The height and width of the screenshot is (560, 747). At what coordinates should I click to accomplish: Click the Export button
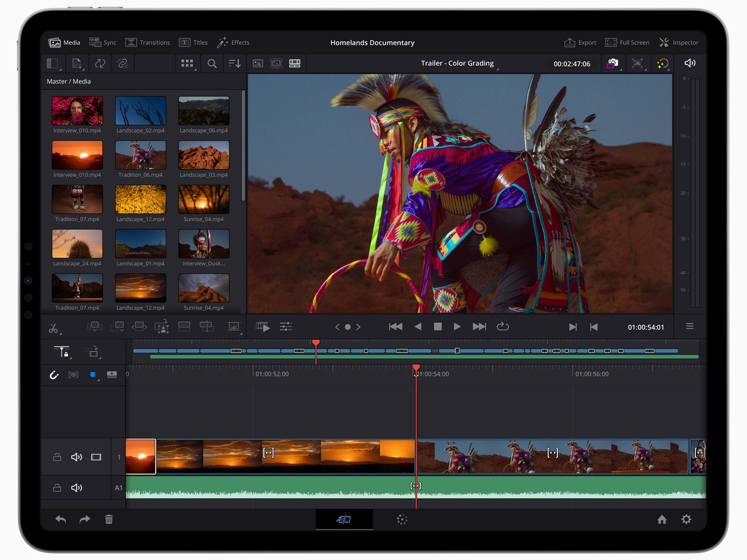click(580, 42)
